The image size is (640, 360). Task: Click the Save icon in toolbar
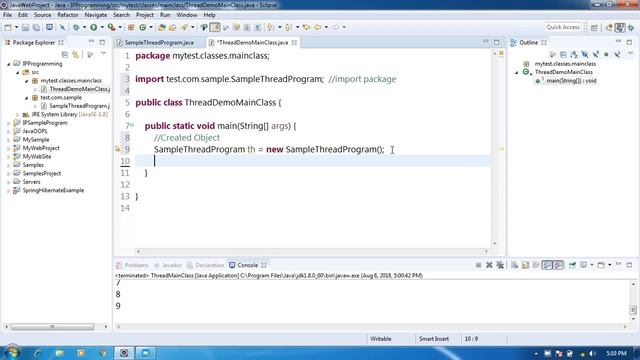(25, 27)
